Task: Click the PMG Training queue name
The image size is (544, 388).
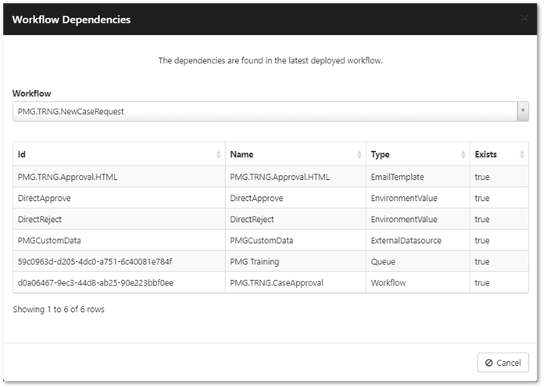Action: [254, 262]
